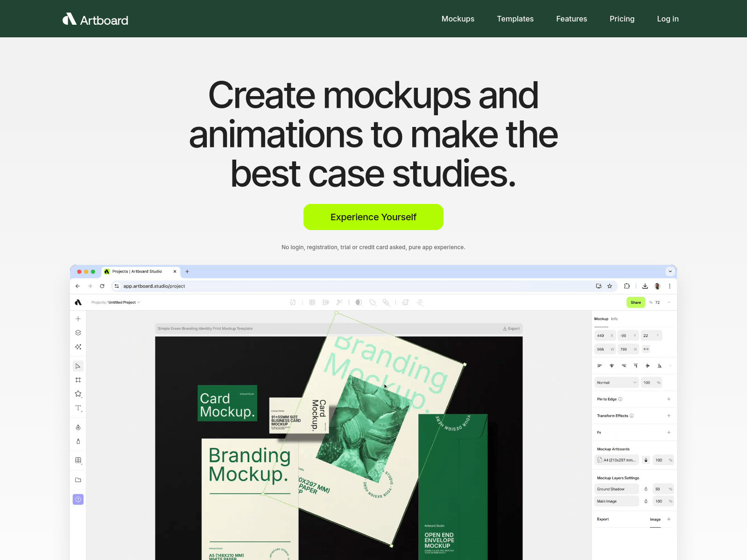
Task: Open the Mockups menu item
Action: point(458,19)
